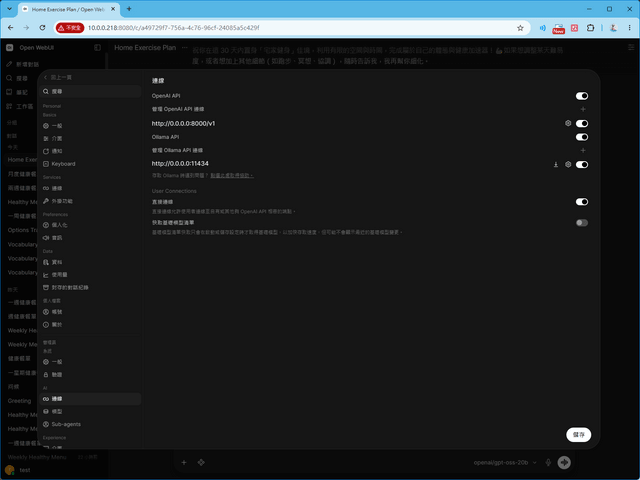The height and width of the screenshot is (480, 640).
Task: Enable the 快取基礎模型清單 switch
Action: (x=582, y=223)
